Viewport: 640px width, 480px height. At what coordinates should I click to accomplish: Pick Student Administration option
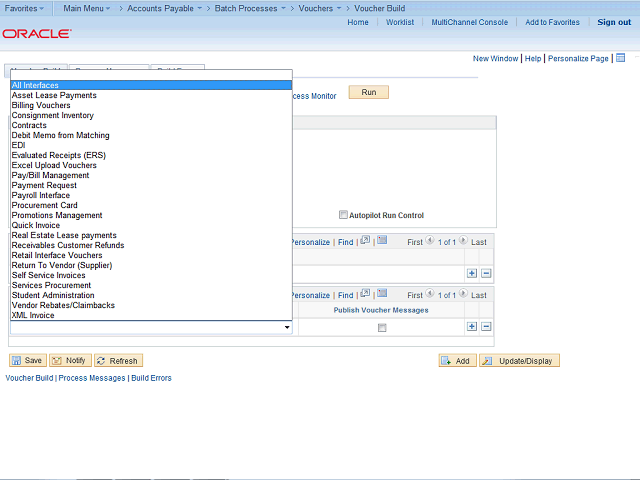151,295
